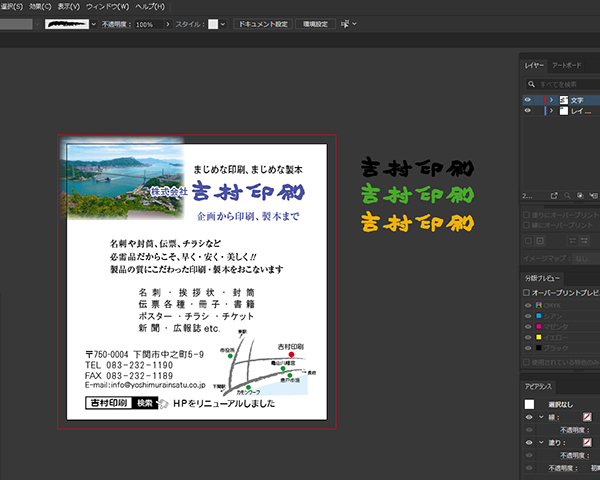The image size is (600, 480).
Task: Click the even-odd fill rule icon
Action: [572, 241]
